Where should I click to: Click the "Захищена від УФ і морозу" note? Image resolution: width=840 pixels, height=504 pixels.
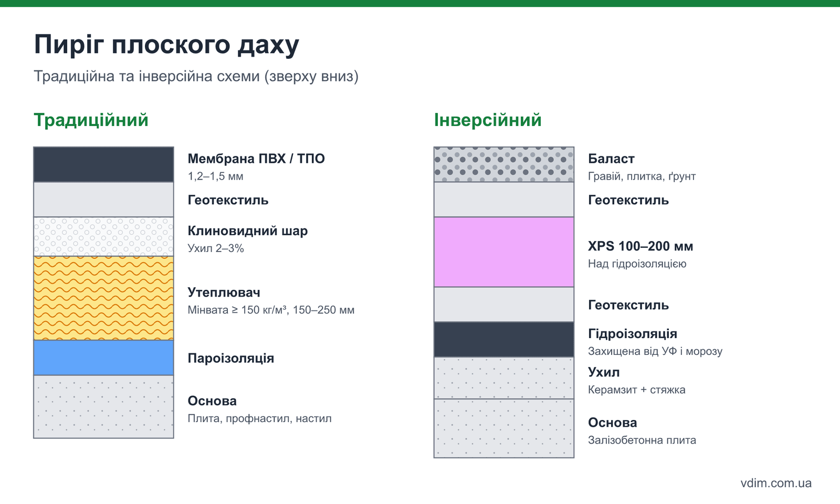coord(655,351)
